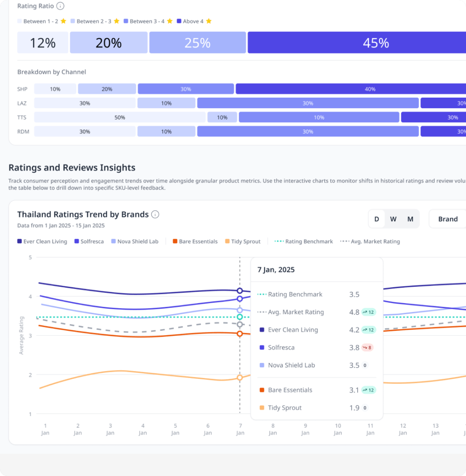Image resolution: width=466 pixels, height=476 pixels.
Task: Toggle Tidy Sprout series in chart legend
Action: pyautogui.click(x=243, y=241)
